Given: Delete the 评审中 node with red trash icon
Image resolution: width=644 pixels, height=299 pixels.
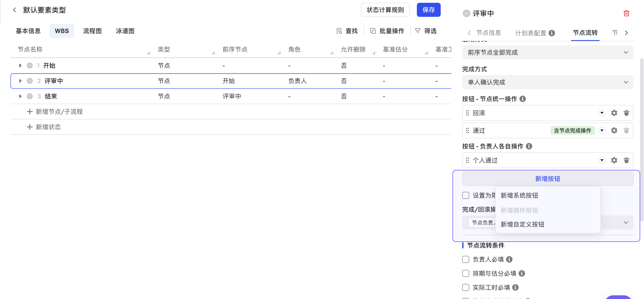Looking at the screenshot, I should click(x=626, y=13).
